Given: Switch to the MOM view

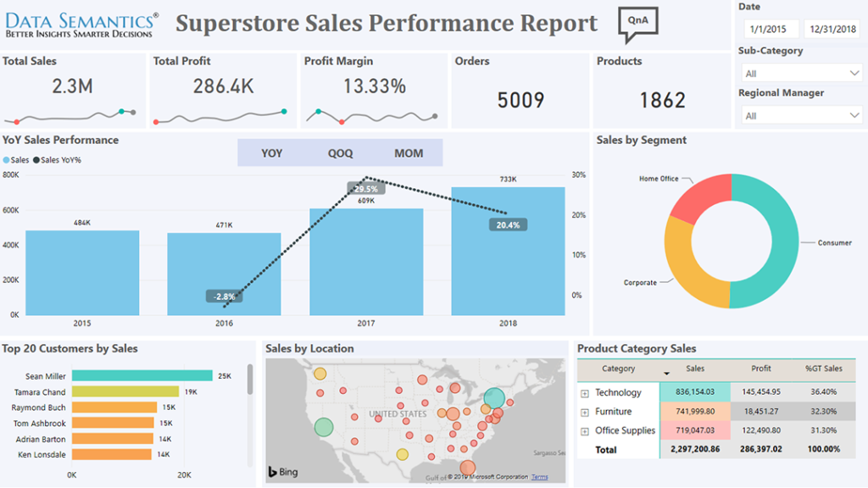Looking at the screenshot, I should pyautogui.click(x=409, y=153).
